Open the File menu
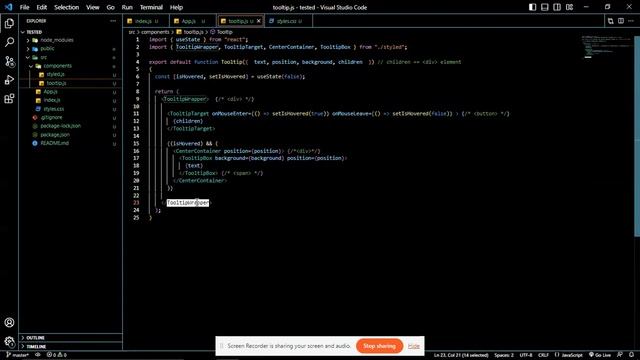 click(x=24, y=7)
